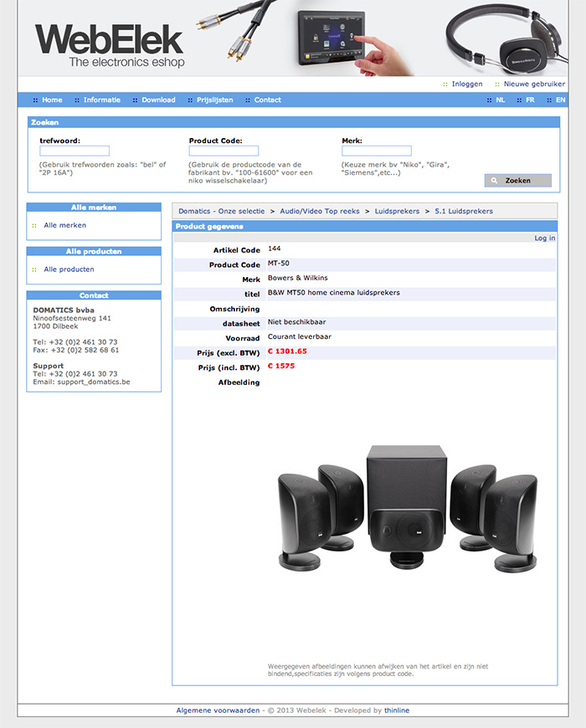Click the WebElek logo
The image size is (586, 728).
click(110, 45)
